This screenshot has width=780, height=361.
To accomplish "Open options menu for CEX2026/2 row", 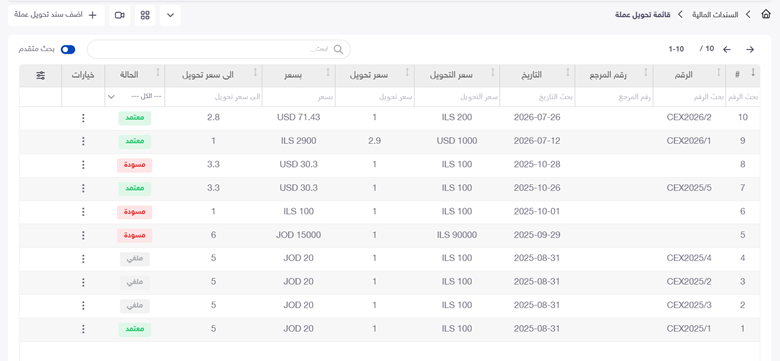I will pos(83,118).
